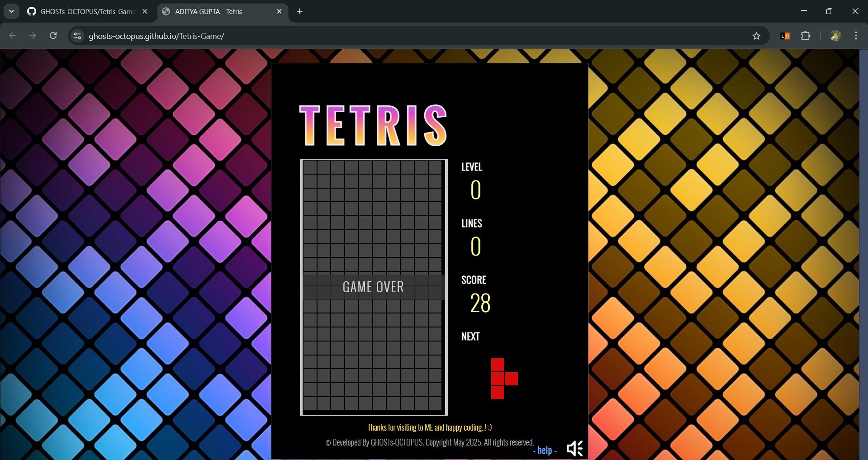Click the next red tetromino preview

pyautogui.click(x=504, y=379)
